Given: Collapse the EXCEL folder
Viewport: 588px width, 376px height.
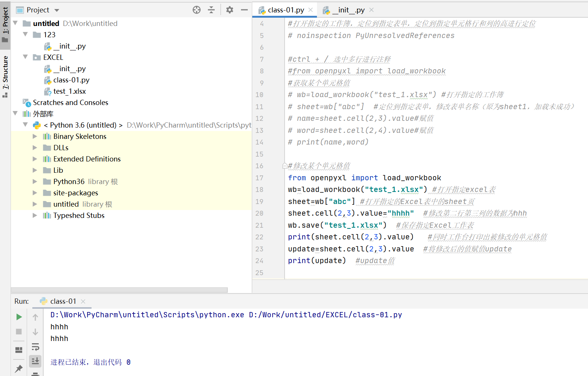Looking at the screenshot, I should pyautogui.click(x=26, y=57).
